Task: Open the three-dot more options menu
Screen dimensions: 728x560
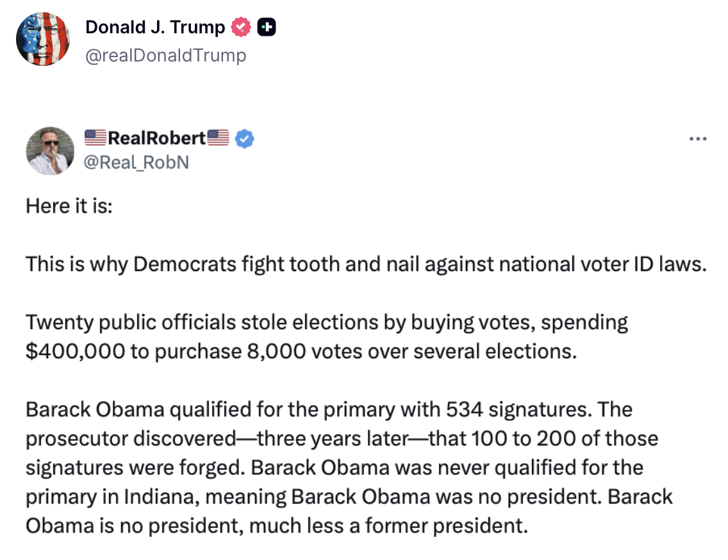Action: [697, 139]
